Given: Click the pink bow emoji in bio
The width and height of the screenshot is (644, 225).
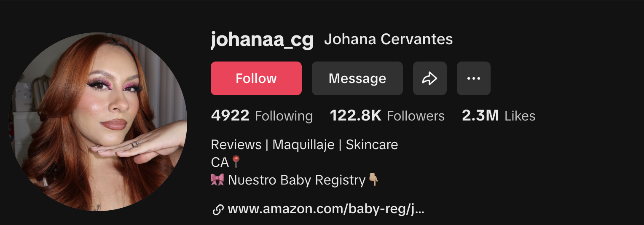Looking at the screenshot, I should pos(217,180).
